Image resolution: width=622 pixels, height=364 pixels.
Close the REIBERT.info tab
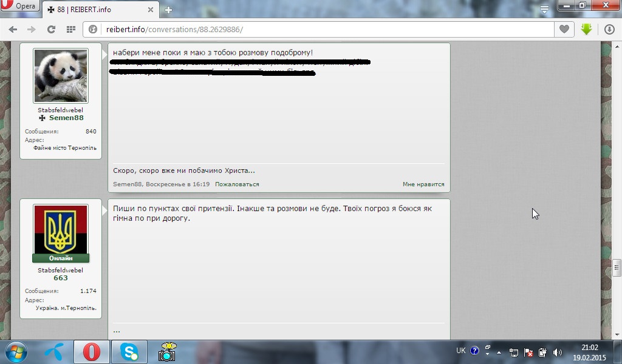pos(151,10)
